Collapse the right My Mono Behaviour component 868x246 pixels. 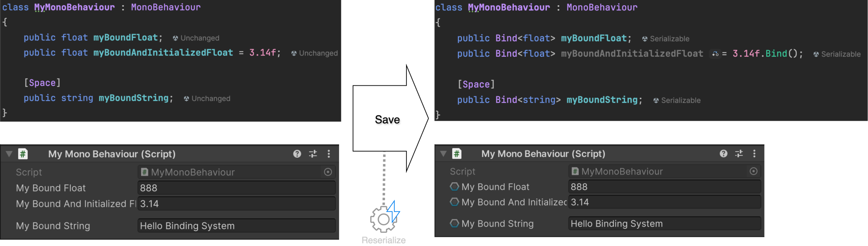[x=443, y=153]
